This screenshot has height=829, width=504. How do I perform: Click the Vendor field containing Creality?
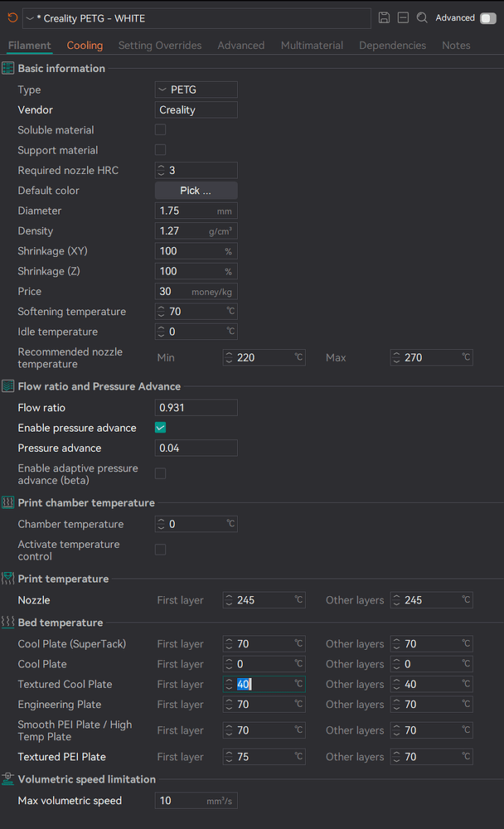click(196, 109)
